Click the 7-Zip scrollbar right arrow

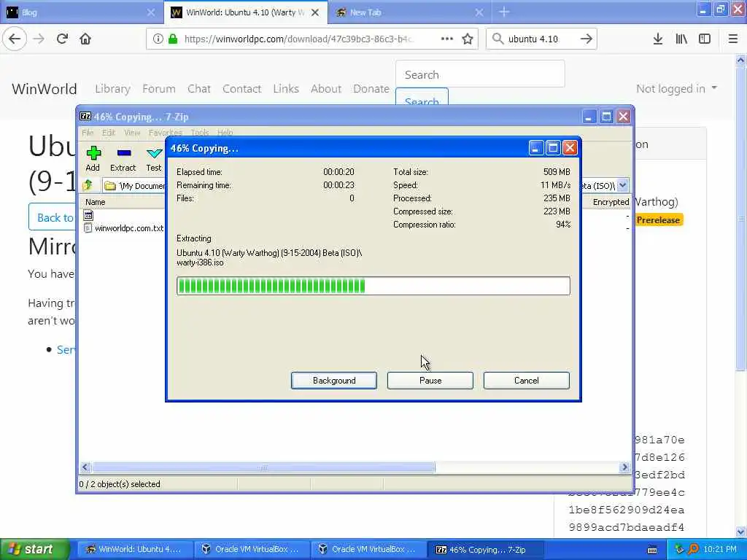tap(624, 467)
